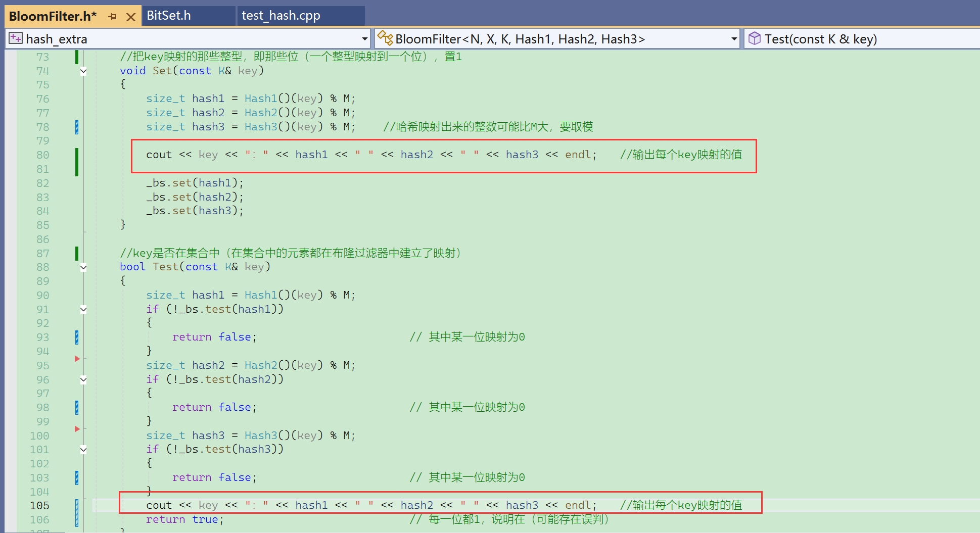Click 'return false;' on line 93

tap(215, 337)
